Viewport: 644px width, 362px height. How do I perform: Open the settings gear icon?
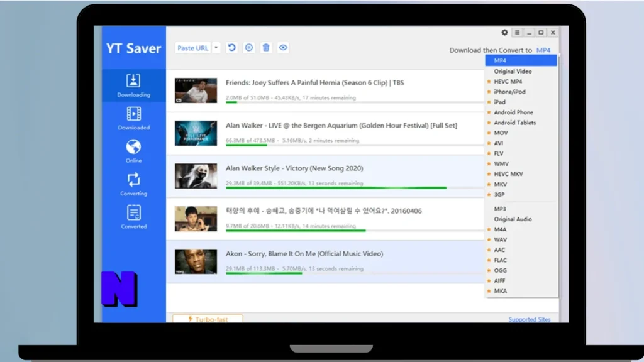[504, 33]
